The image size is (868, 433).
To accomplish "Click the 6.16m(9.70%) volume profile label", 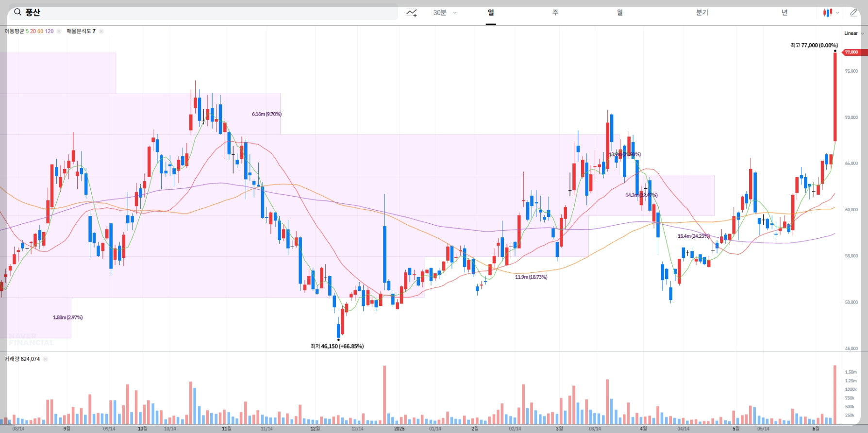I will [267, 114].
